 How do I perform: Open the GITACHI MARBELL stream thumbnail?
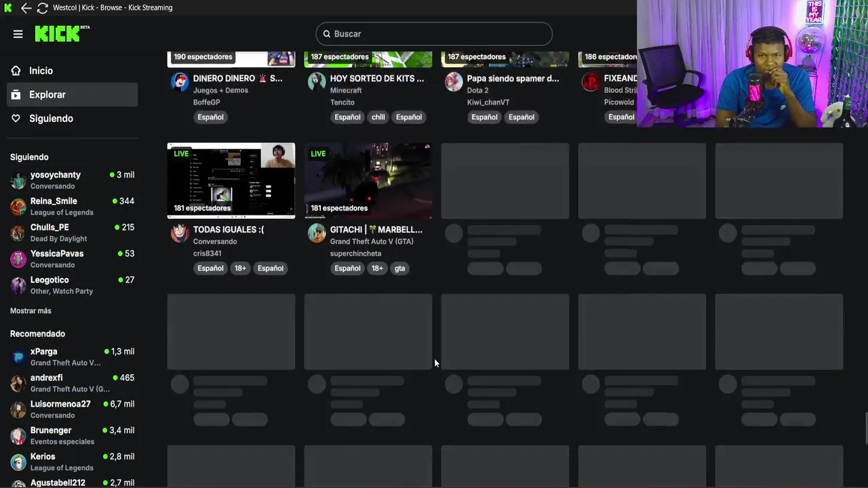[x=368, y=180]
